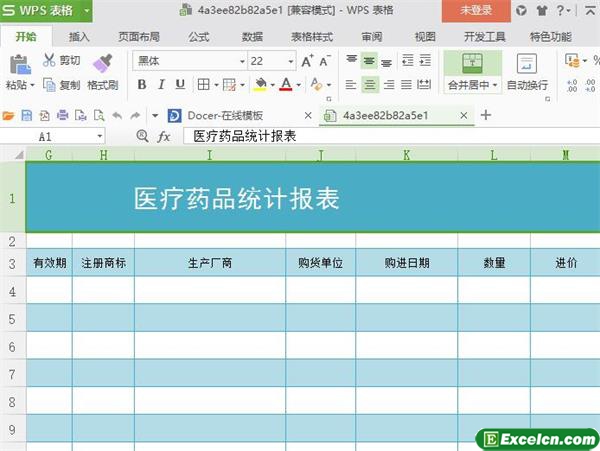This screenshot has height=451, width=600.
Task: Click the Cut (剪切) scissors icon
Action: 50,61
